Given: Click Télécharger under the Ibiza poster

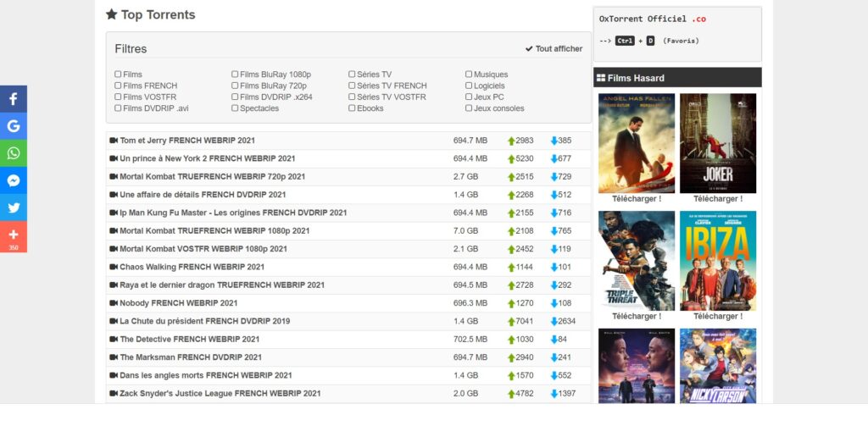Looking at the screenshot, I should 718,317.
